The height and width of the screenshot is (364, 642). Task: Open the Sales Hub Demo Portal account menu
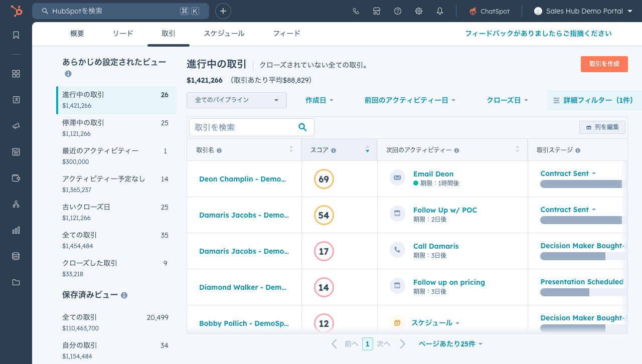click(583, 11)
